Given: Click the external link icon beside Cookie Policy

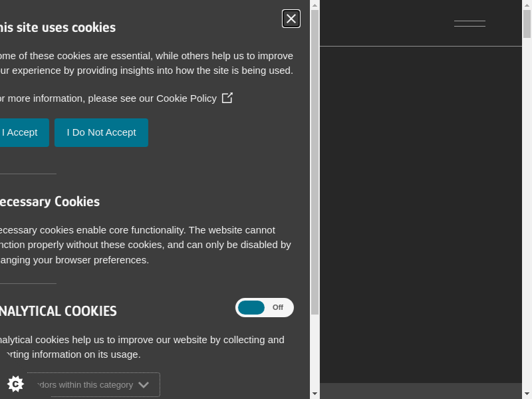Looking at the screenshot, I should (x=227, y=98).
